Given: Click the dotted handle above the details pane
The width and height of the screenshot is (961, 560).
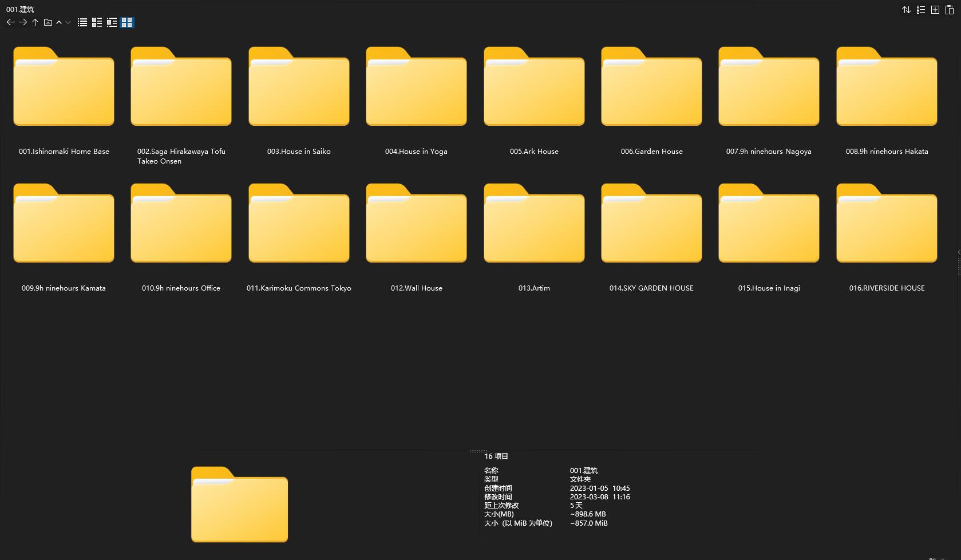Looking at the screenshot, I should pyautogui.click(x=479, y=451).
